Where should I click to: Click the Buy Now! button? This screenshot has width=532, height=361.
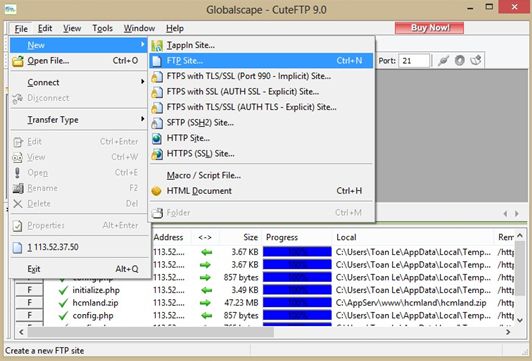[x=430, y=28]
